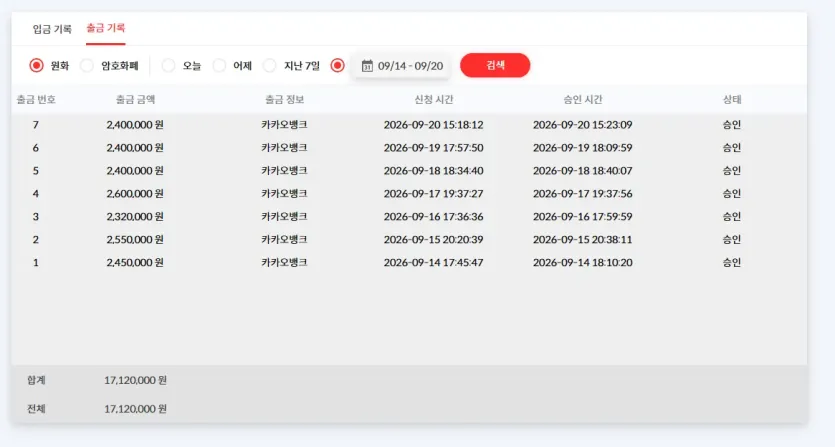Image resolution: width=835 pixels, height=447 pixels.
Task: Click the 2,450,000 원 amount
Action: [135, 262]
